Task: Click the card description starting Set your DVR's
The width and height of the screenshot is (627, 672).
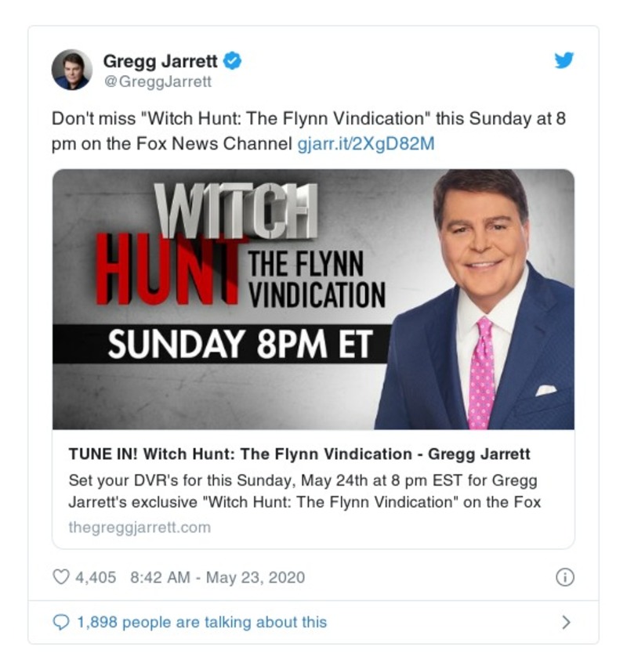Action: pos(305,491)
